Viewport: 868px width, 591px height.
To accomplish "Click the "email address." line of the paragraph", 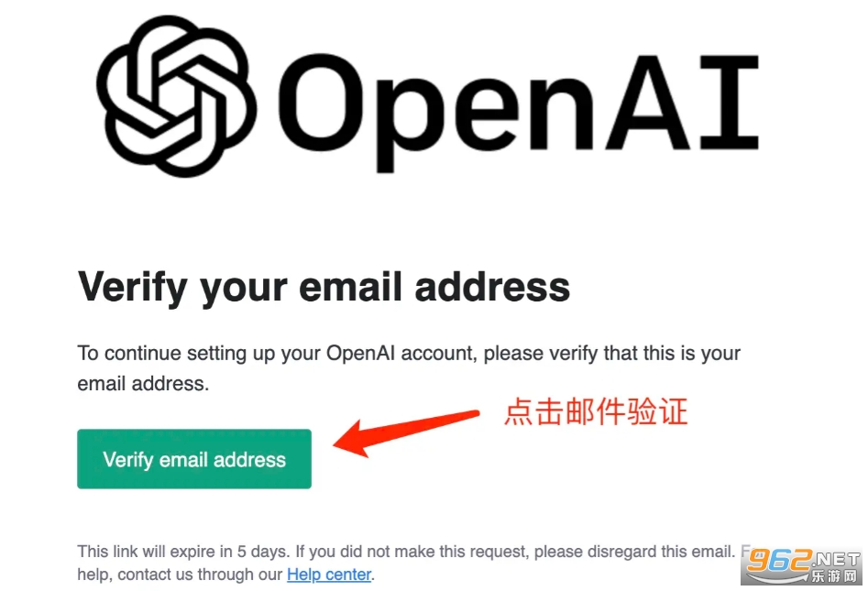I will click(x=143, y=384).
